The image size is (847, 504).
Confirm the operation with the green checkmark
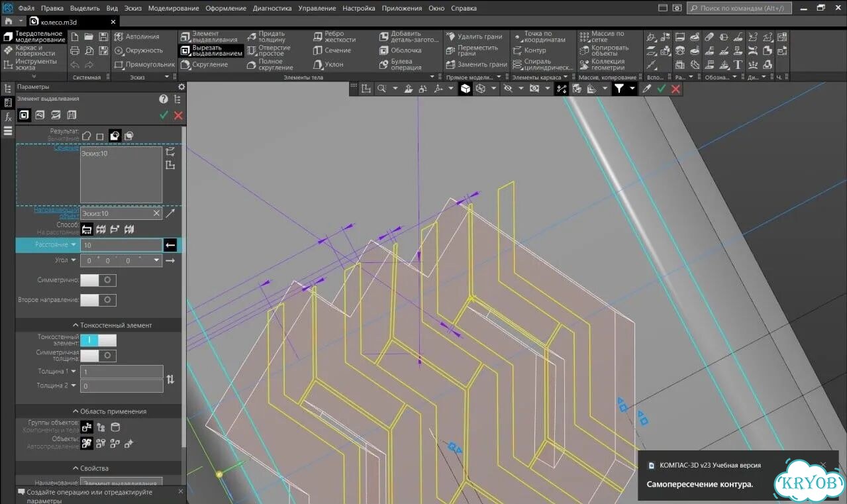coord(164,115)
